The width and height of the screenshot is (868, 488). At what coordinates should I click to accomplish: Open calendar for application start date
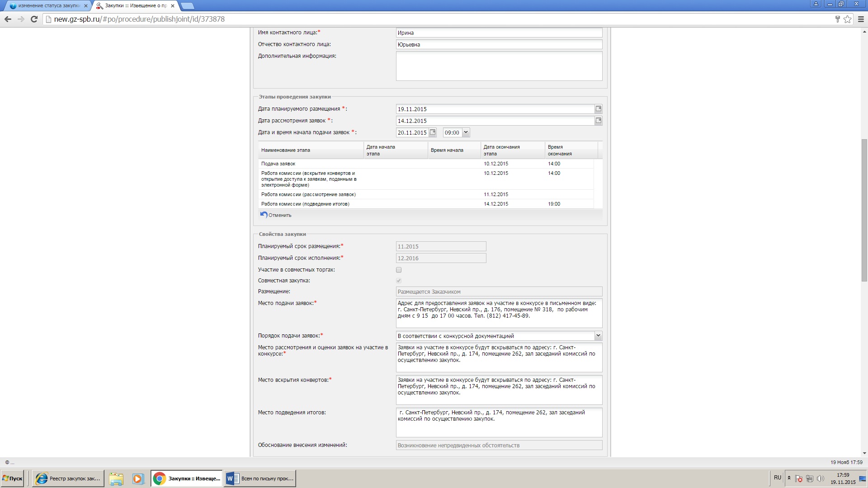(433, 132)
